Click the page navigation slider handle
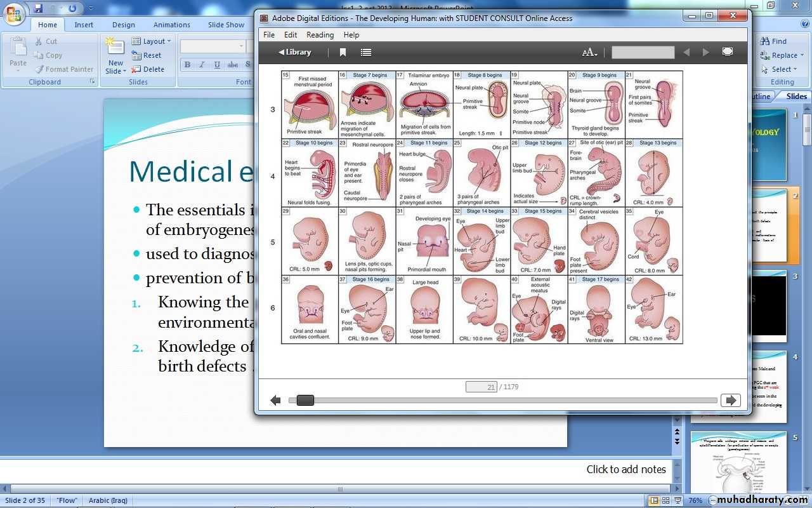Viewport: 812px width, 508px height. [305, 400]
